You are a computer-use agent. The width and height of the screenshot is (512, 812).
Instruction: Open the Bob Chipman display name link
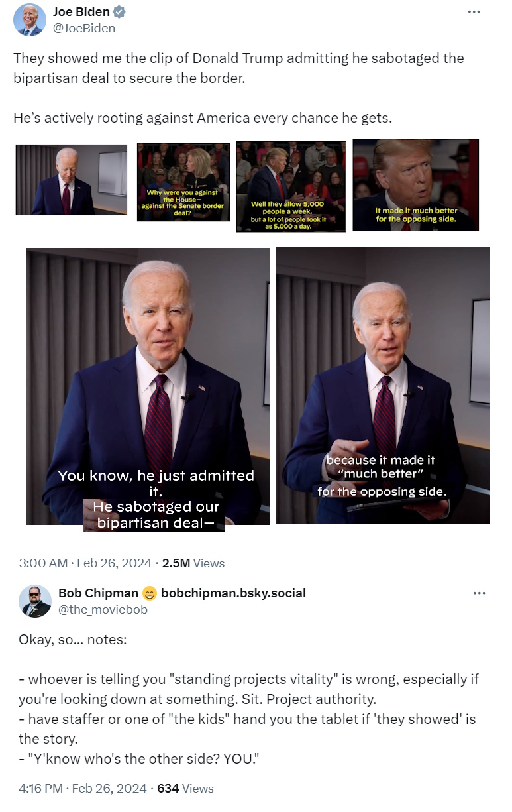pyautogui.click(x=99, y=593)
